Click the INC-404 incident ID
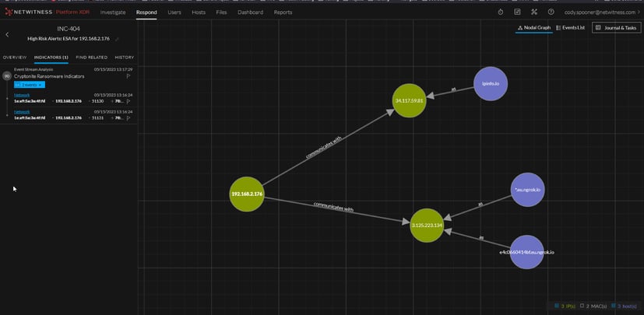Image resolution: width=644 pixels, height=315 pixels. 69,29
